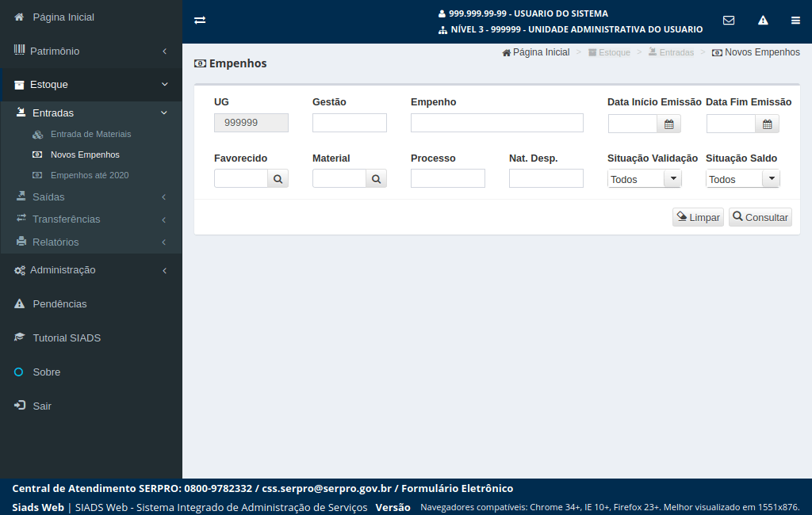This screenshot has height=515, width=812.
Task: Expand Relatórios submenu chevron
Action: pos(164,242)
